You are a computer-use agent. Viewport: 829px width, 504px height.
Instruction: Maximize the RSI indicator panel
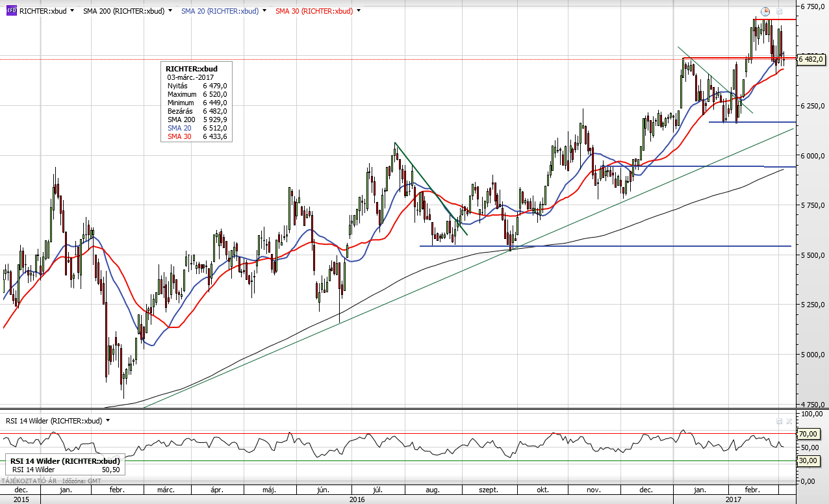pos(780,421)
